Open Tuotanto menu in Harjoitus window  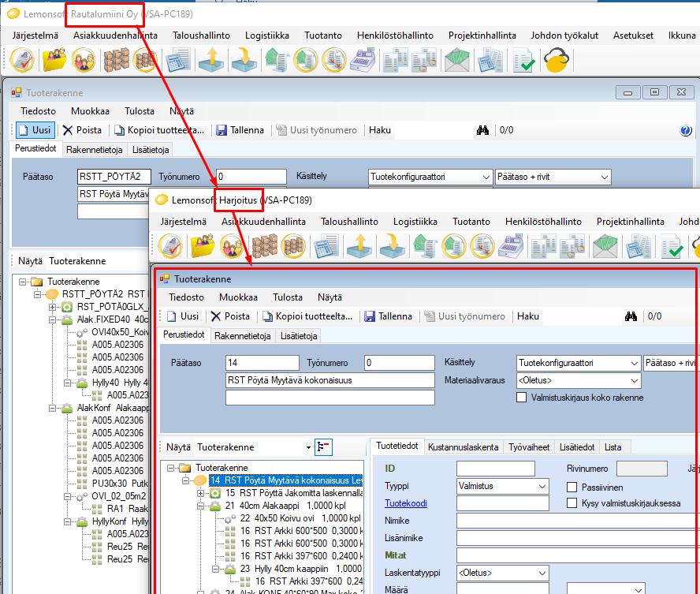471,222
